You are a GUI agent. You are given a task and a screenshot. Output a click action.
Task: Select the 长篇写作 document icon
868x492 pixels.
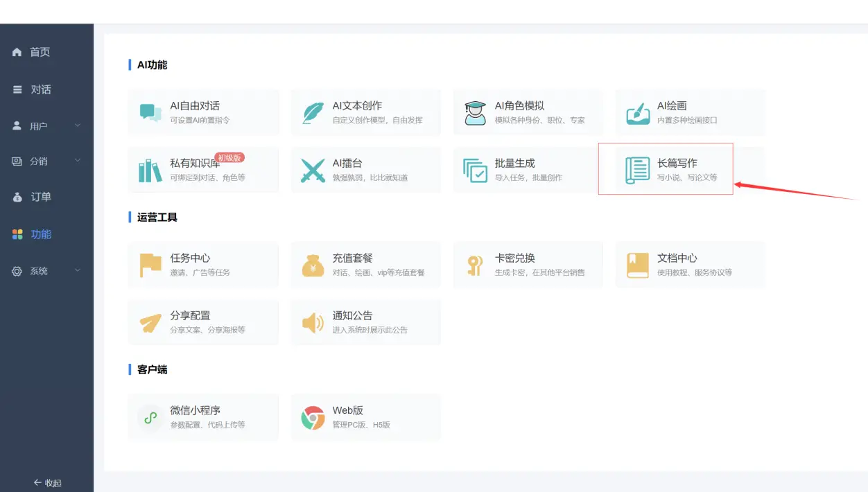pyautogui.click(x=636, y=169)
